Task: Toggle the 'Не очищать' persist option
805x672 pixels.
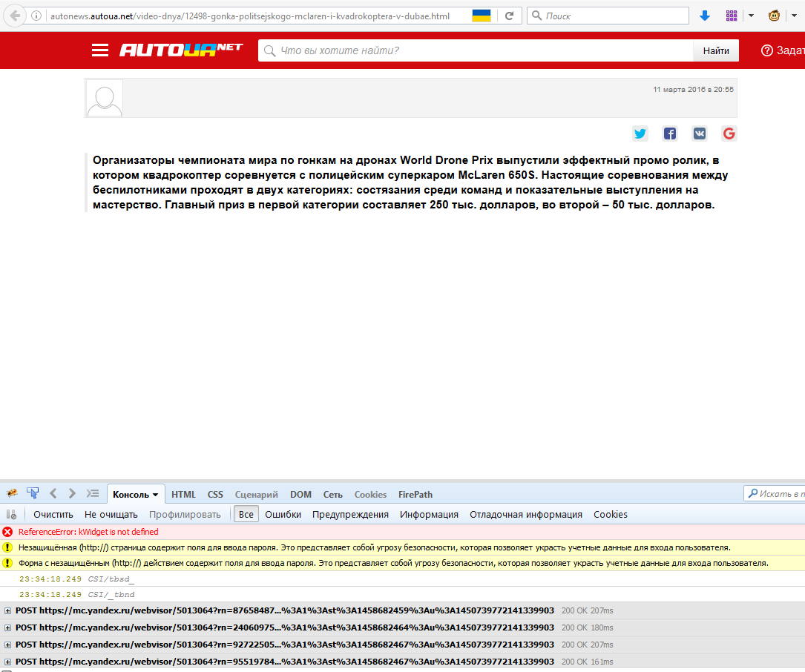Action: pos(111,514)
